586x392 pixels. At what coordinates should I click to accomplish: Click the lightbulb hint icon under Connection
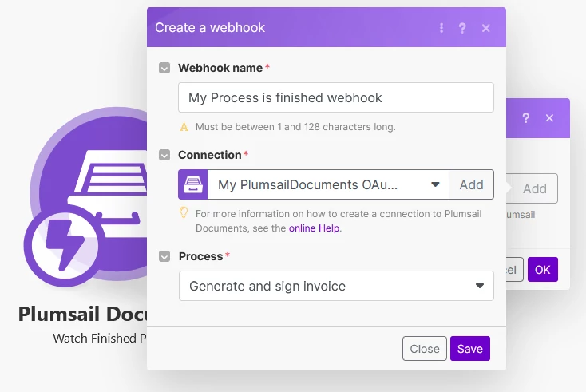point(184,212)
